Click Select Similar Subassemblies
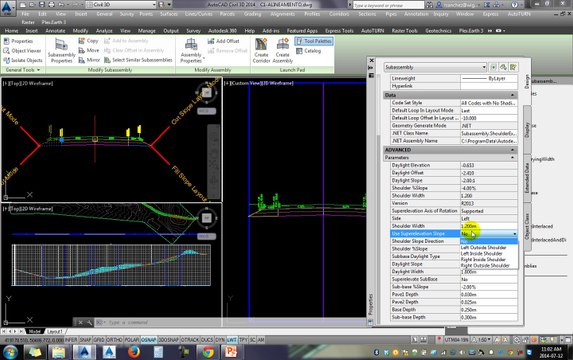573x360 pixels. tap(138, 60)
